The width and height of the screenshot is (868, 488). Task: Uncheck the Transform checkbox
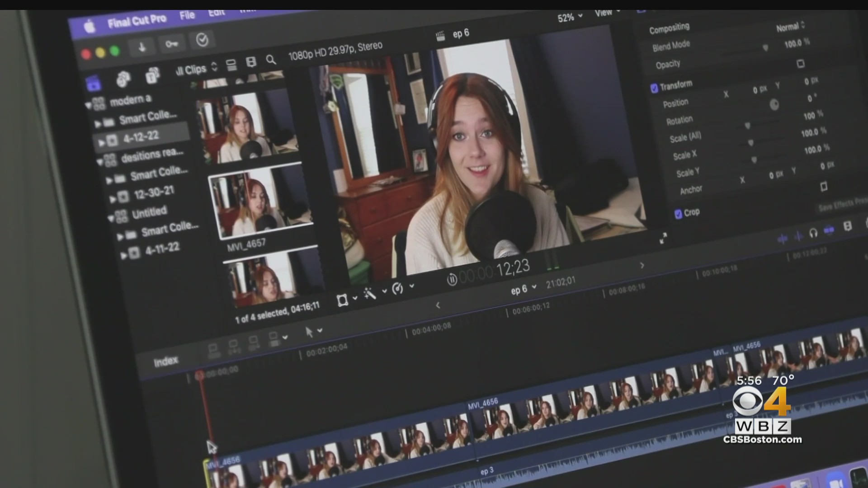(654, 88)
